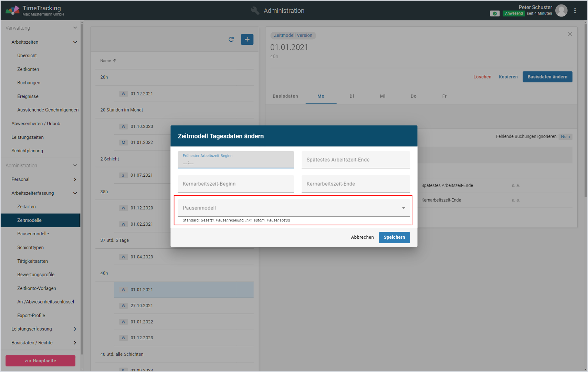This screenshot has width=588, height=372.
Task: Click the Spätestes Arbeitszeit-Ende field
Action: pyautogui.click(x=355, y=160)
